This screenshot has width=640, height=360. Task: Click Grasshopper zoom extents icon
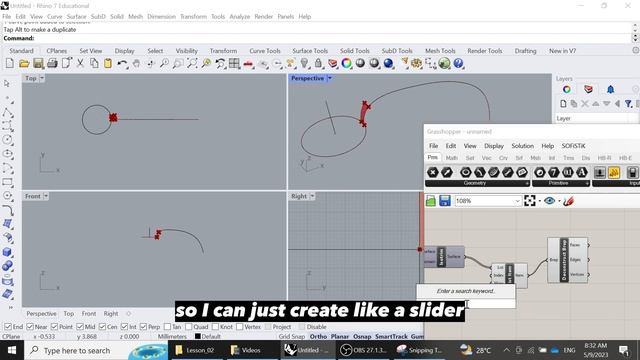coord(530,201)
